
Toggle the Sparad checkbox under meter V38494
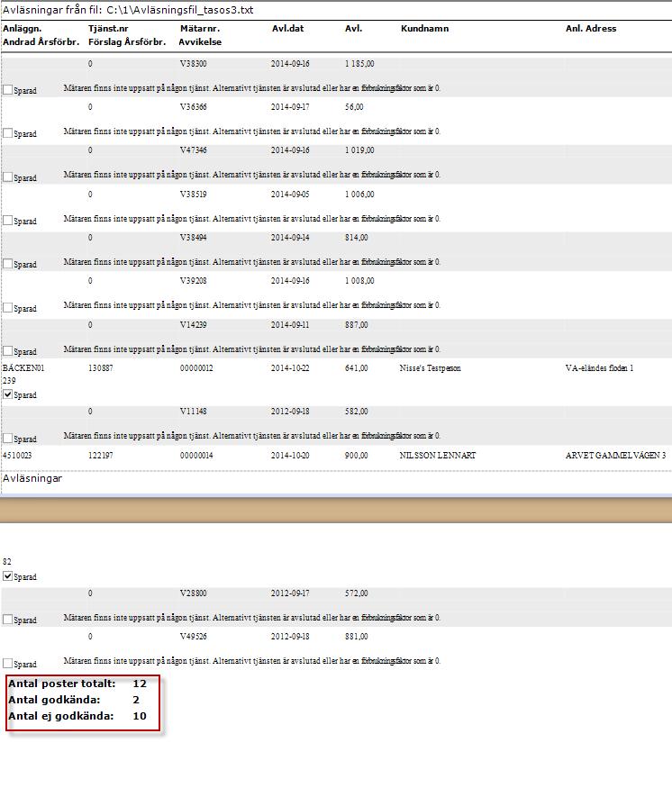7,263
